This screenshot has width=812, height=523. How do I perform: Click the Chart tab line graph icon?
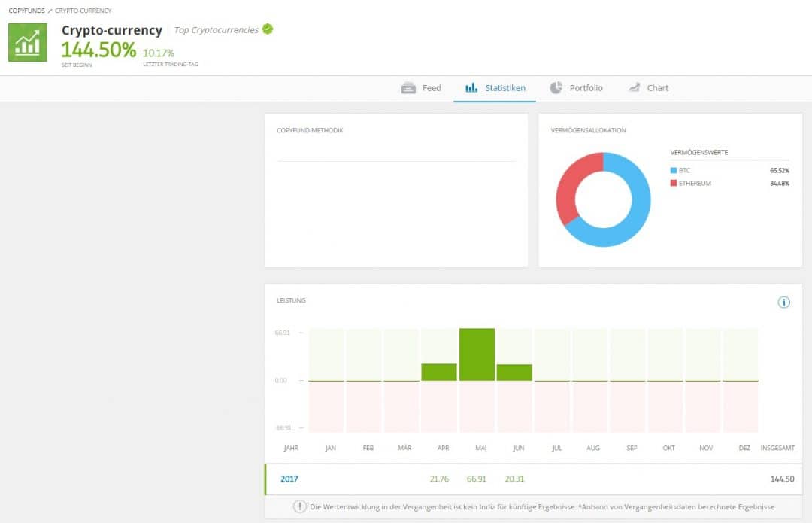click(634, 88)
